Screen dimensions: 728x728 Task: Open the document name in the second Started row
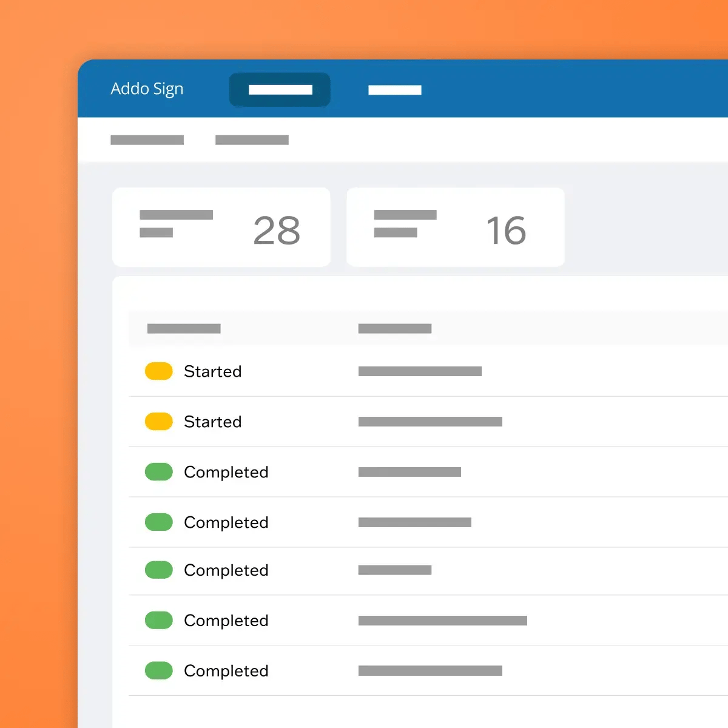tap(430, 422)
